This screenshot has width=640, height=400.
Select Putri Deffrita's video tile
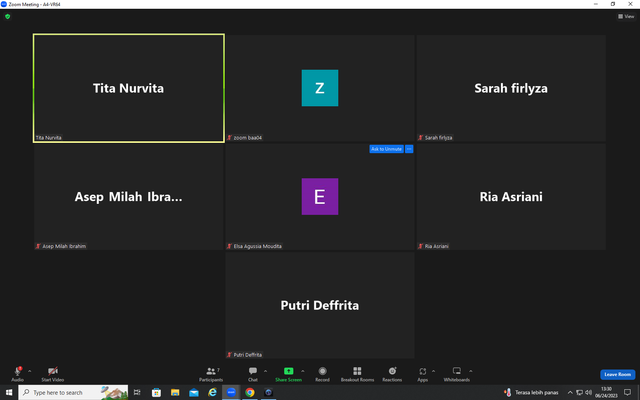pyautogui.click(x=320, y=305)
